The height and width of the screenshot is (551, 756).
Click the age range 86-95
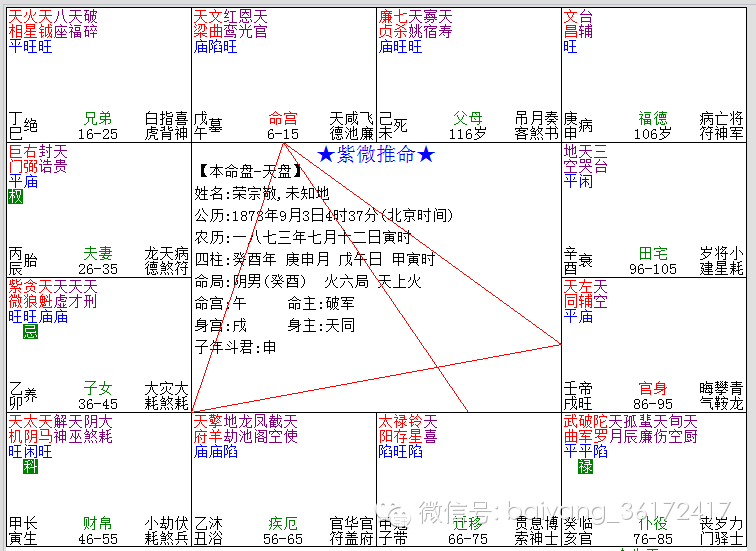pos(653,404)
